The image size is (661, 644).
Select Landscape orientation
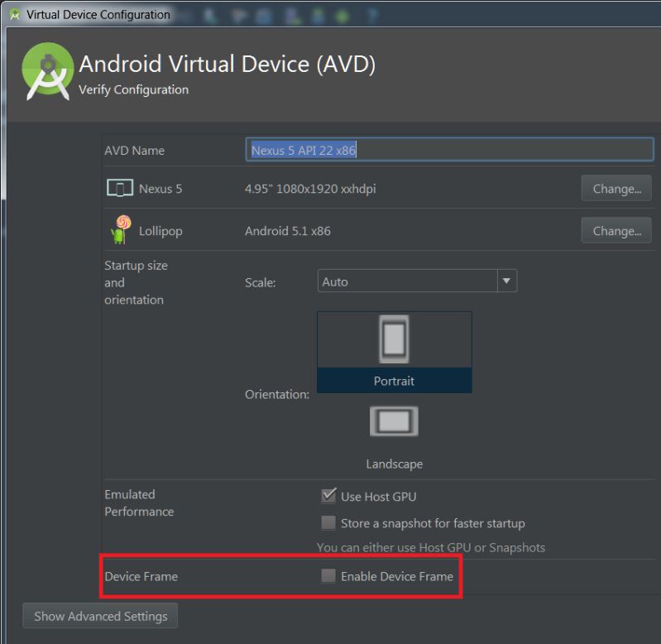394,439
